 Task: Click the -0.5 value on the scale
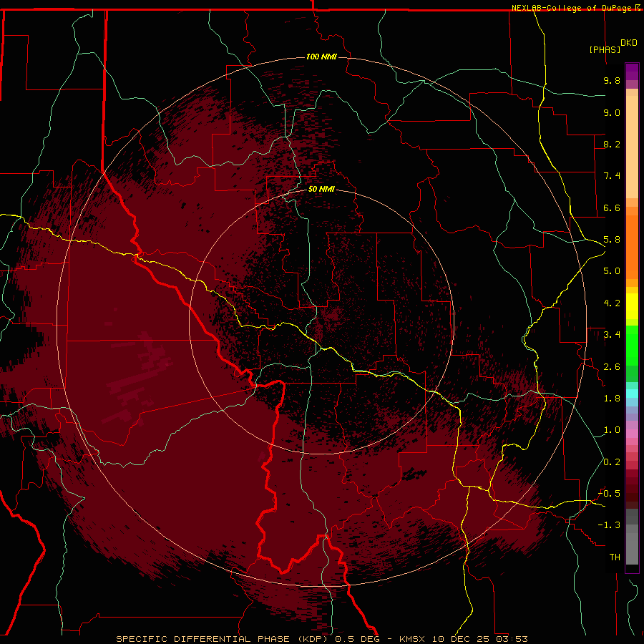609,494
